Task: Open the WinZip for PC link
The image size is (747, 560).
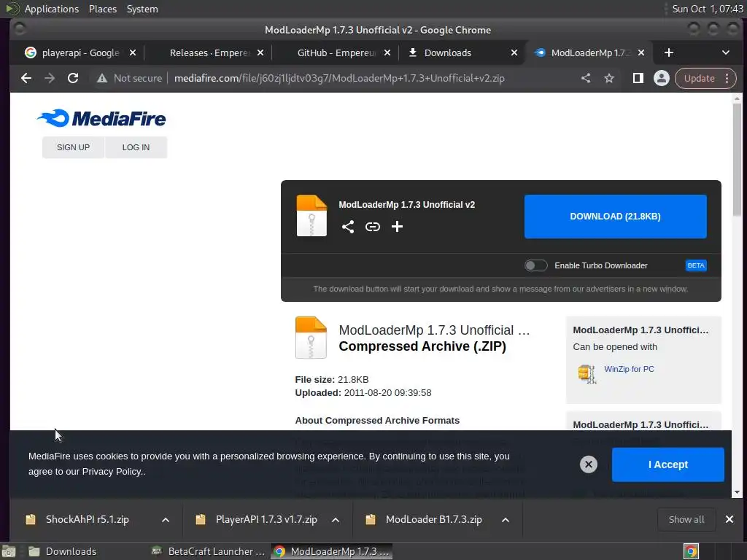Action: [629, 369]
